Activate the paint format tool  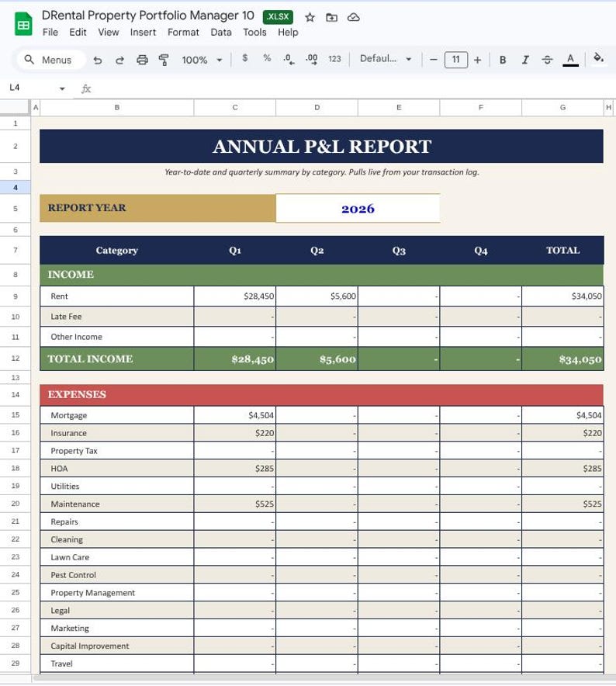164,60
